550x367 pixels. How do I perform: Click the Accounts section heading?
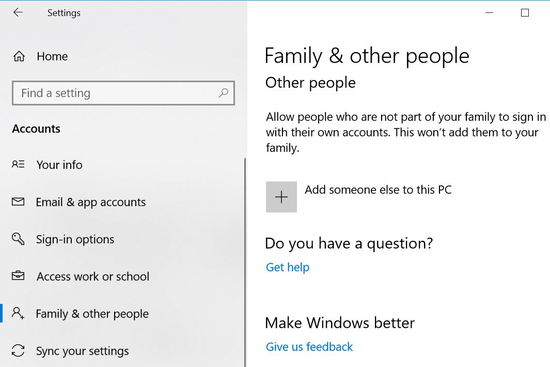(x=36, y=129)
